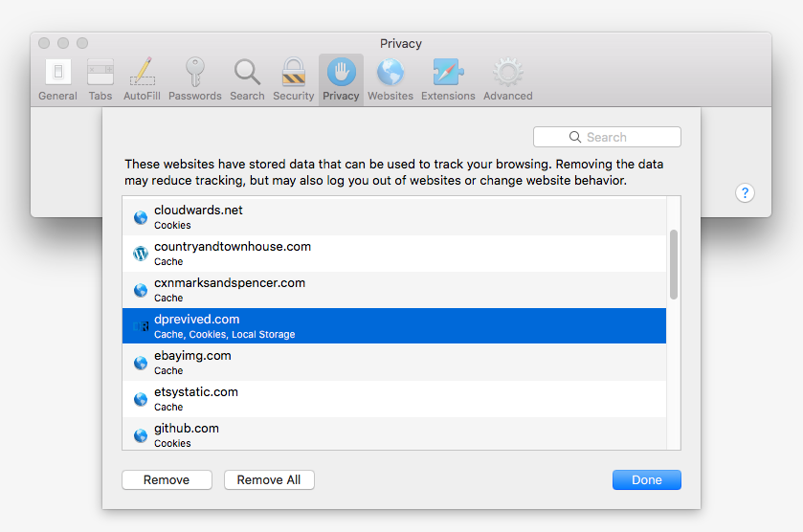Image resolution: width=803 pixels, height=532 pixels.
Task: Select the Privacy hand icon
Action: pos(341,72)
